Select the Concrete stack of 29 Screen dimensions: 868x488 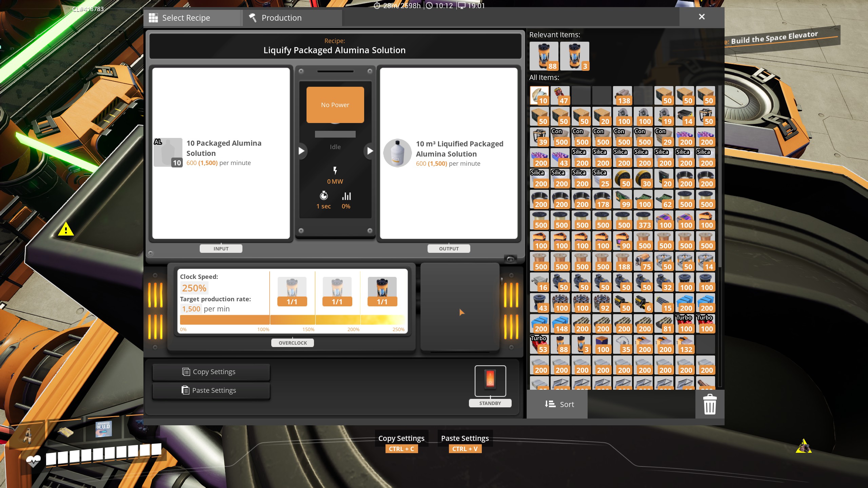(664, 137)
